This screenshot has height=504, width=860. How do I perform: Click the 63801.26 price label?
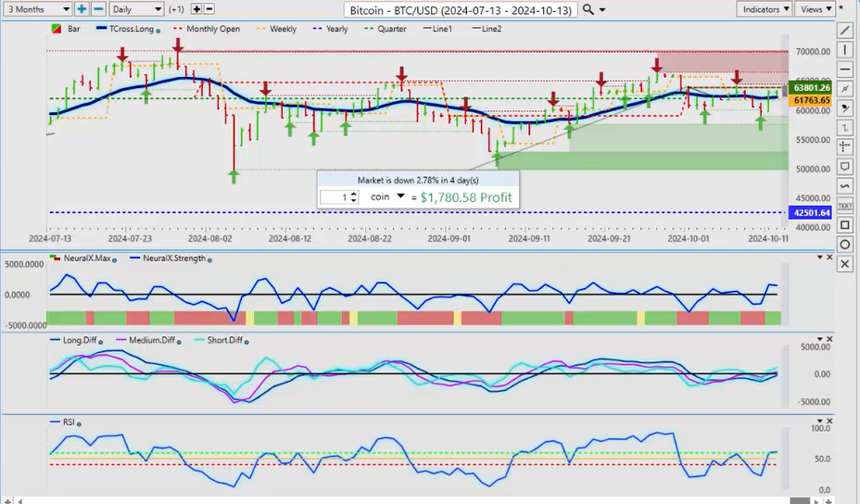click(811, 88)
